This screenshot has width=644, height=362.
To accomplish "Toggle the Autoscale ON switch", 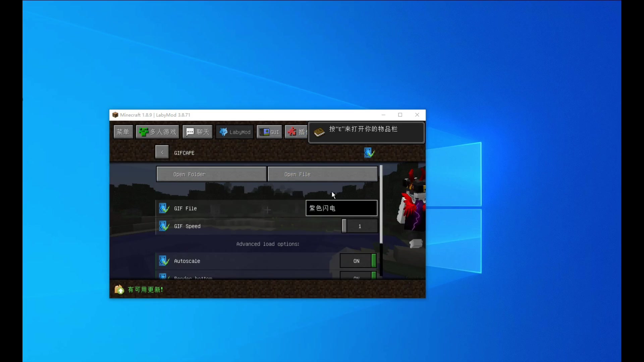I will (358, 261).
